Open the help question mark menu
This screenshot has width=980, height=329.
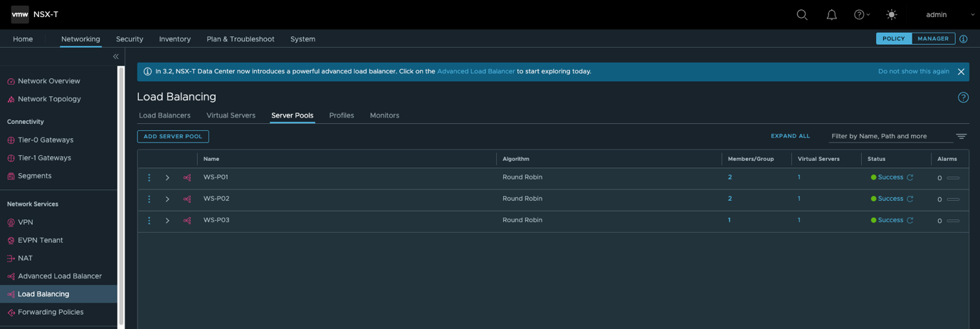pyautogui.click(x=861, y=14)
